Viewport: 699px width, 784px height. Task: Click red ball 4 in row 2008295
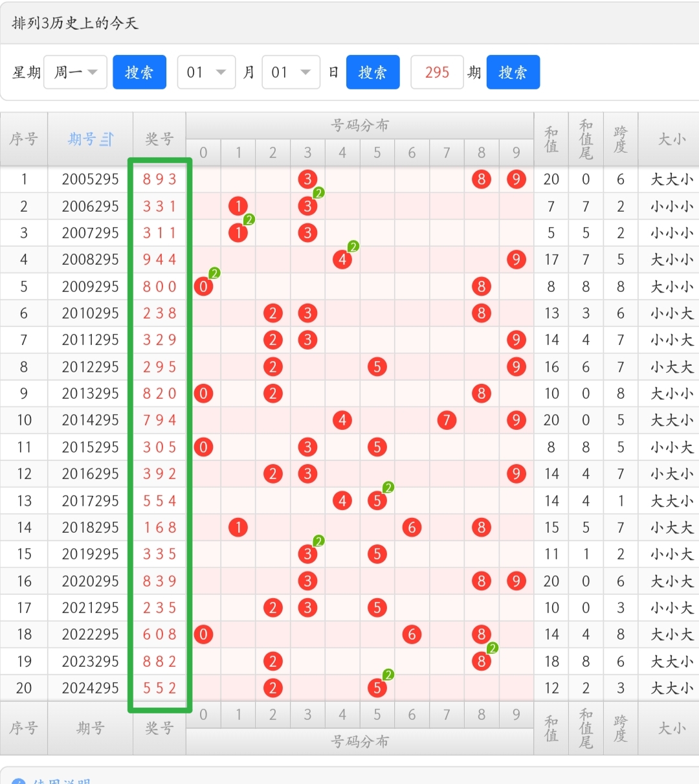click(342, 260)
